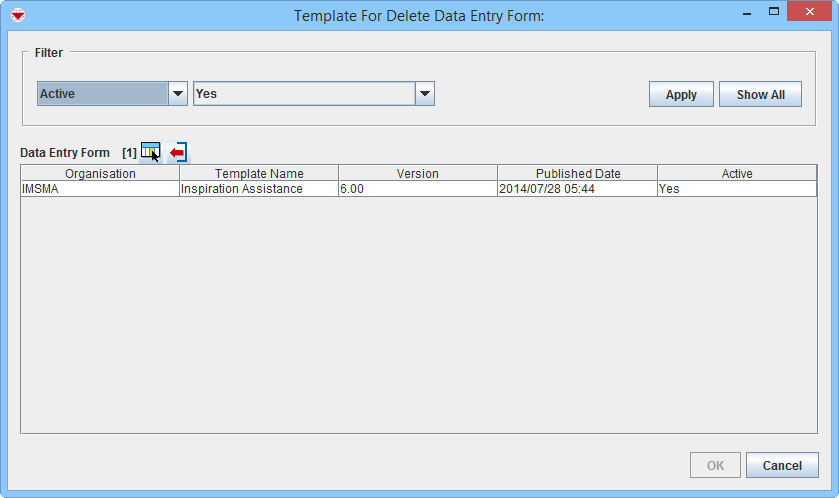839x498 pixels.
Task: Click the Active column header in the table
Action: 737,173
